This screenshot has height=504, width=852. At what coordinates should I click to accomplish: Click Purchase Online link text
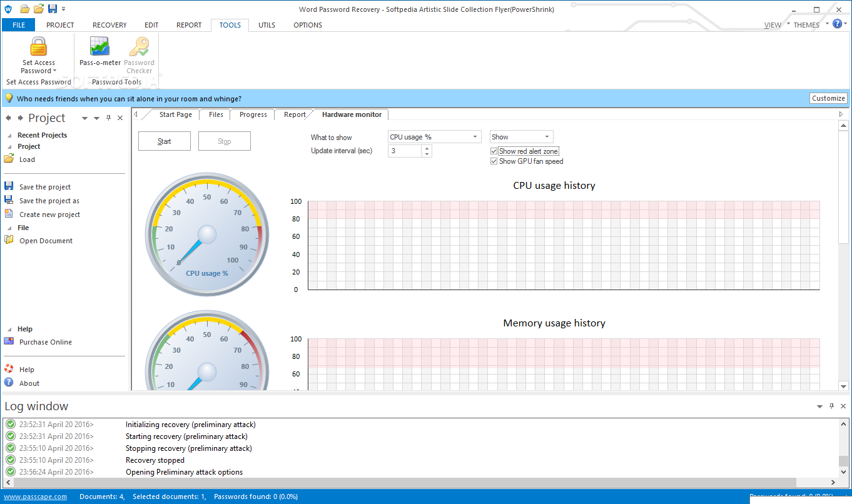point(46,342)
